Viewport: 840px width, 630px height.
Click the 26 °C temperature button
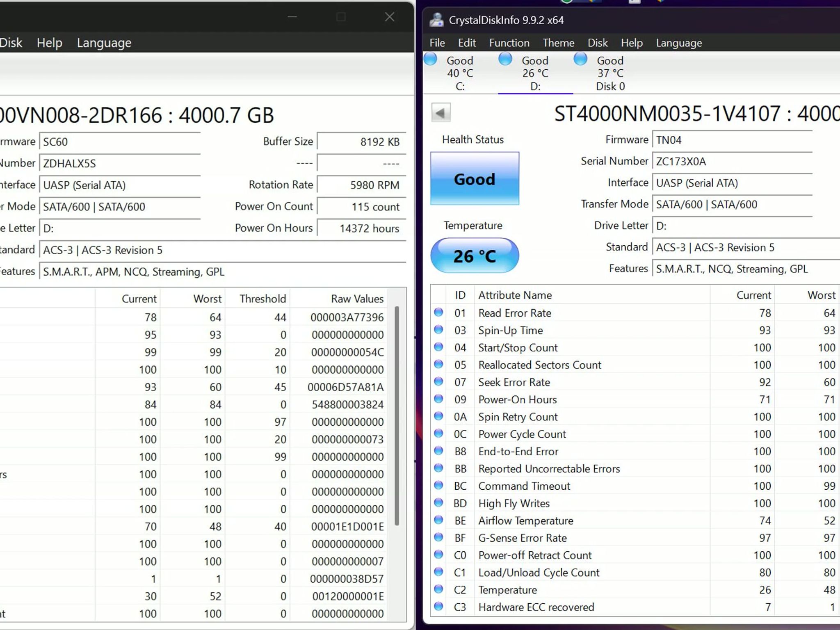coord(475,256)
